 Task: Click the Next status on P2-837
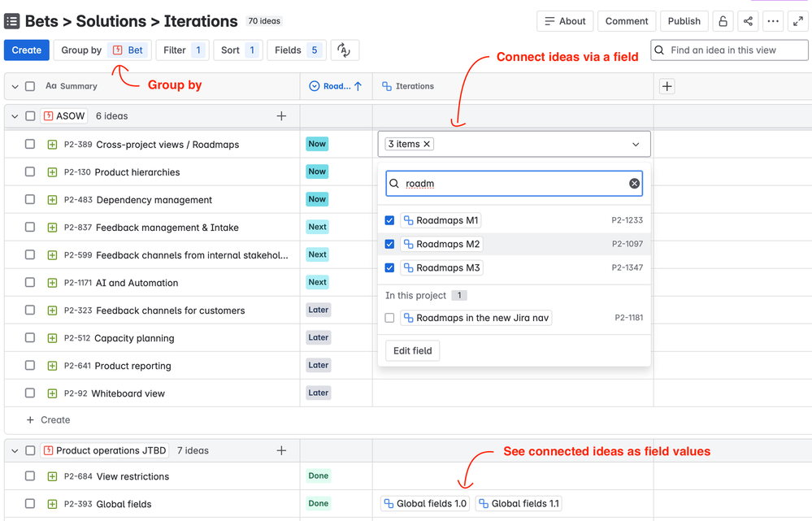pos(318,227)
